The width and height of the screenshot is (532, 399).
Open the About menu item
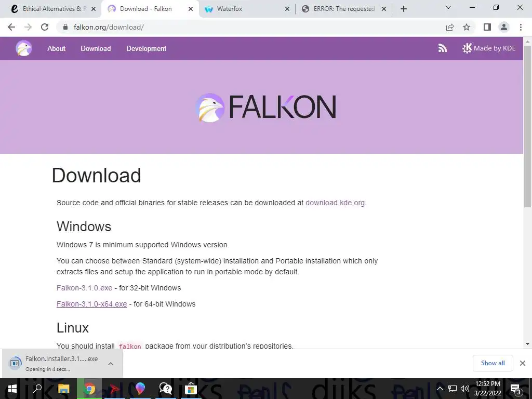[56, 48]
